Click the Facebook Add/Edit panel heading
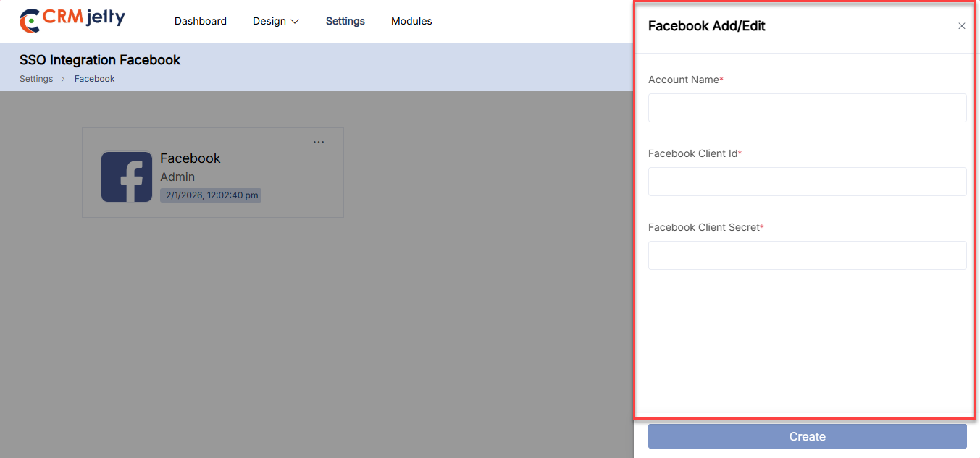Screen dimensions: 980x458 pyautogui.click(x=706, y=26)
